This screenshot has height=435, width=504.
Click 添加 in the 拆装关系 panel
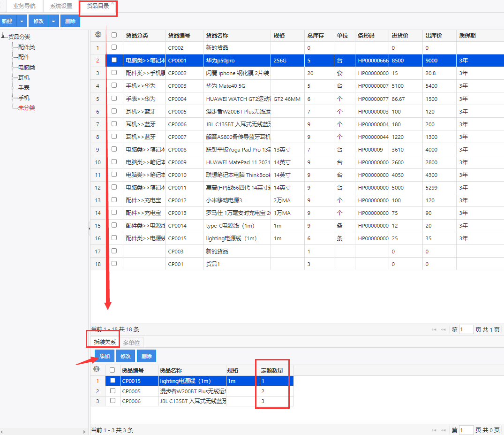pyautogui.click(x=105, y=356)
